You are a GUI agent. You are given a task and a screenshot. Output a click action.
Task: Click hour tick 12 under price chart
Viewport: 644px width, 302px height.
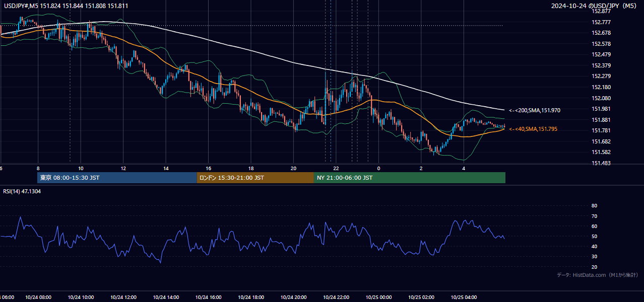click(123, 168)
